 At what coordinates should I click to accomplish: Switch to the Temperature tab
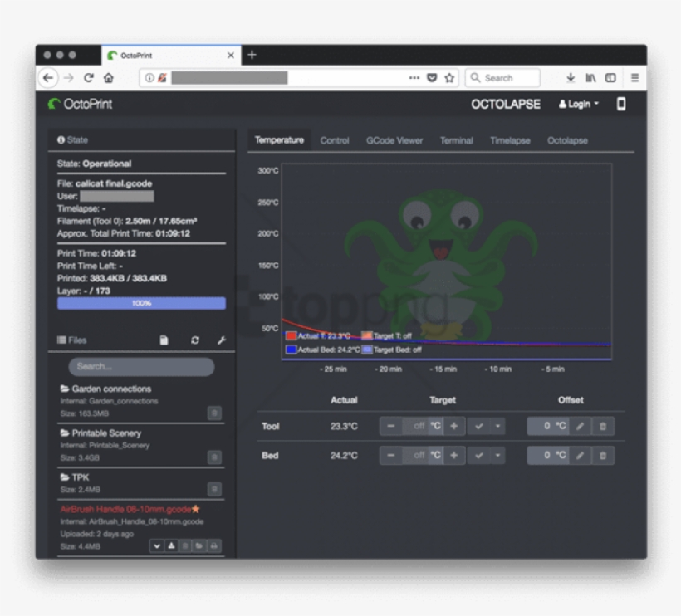click(x=279, y=140)
